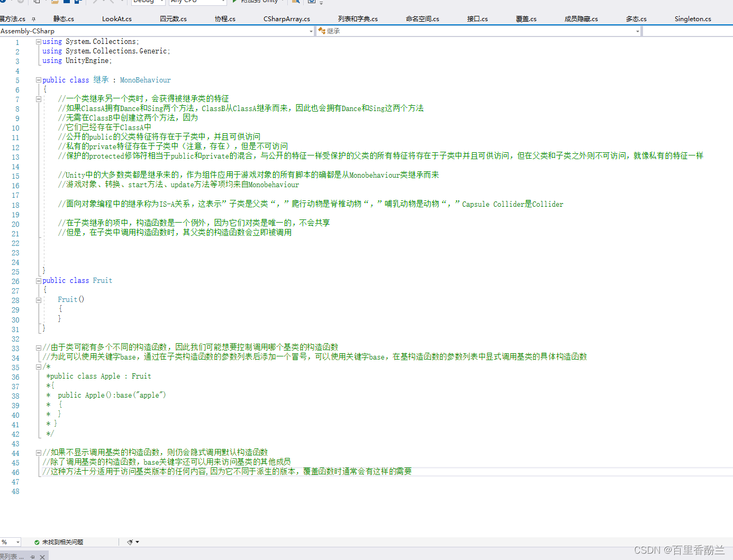This screenshot has width=733, height=560.
Task: Open the 覆盖.cs tab
Action: (526, 19)
